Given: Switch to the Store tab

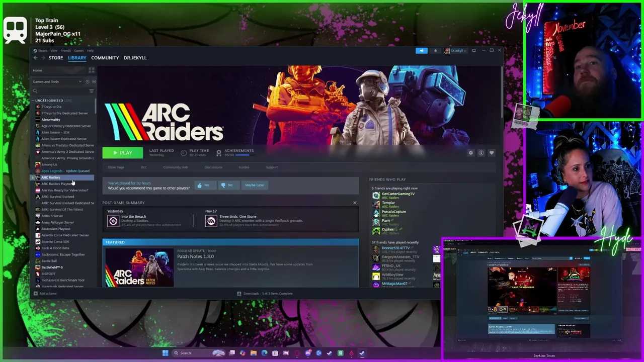Looking at the screenshot, I should (56, 58).
